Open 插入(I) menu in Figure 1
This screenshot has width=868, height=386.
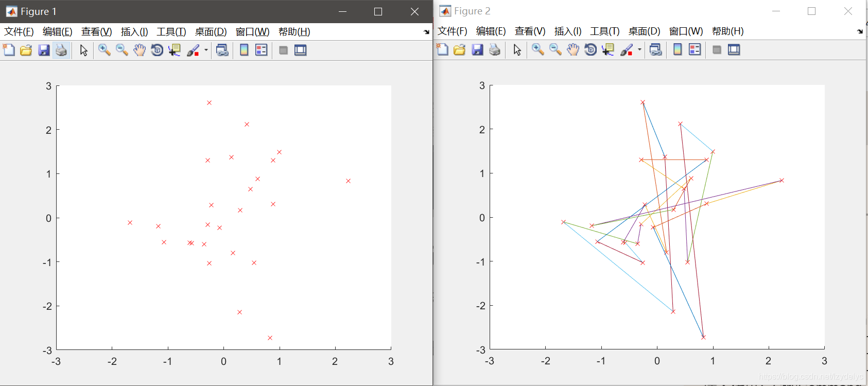pos(134,32)
